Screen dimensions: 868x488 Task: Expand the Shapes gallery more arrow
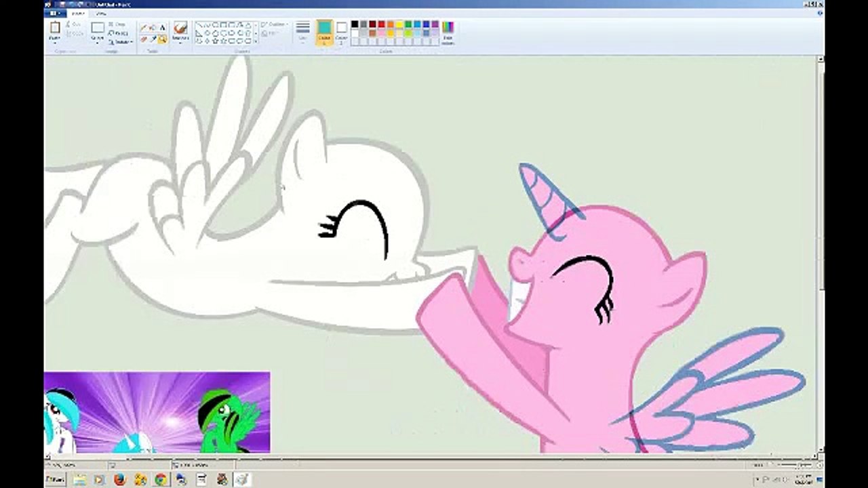tap(256, 41)
